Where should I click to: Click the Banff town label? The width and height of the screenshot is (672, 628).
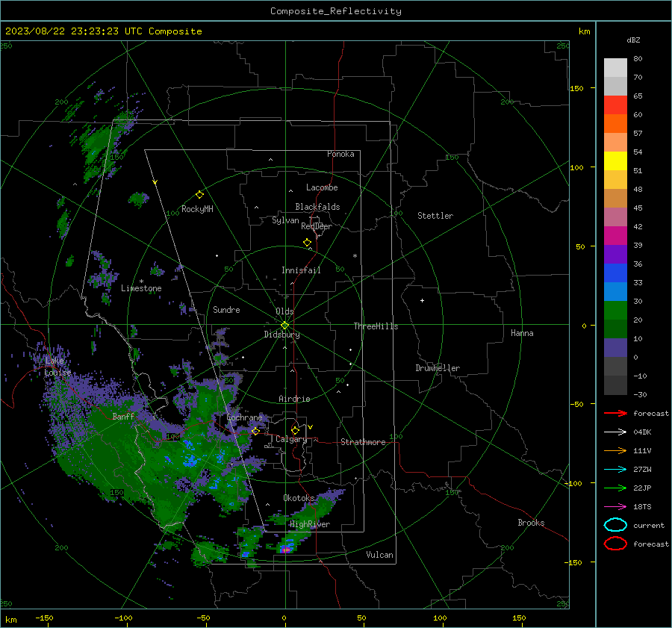(x=123, y=416)
